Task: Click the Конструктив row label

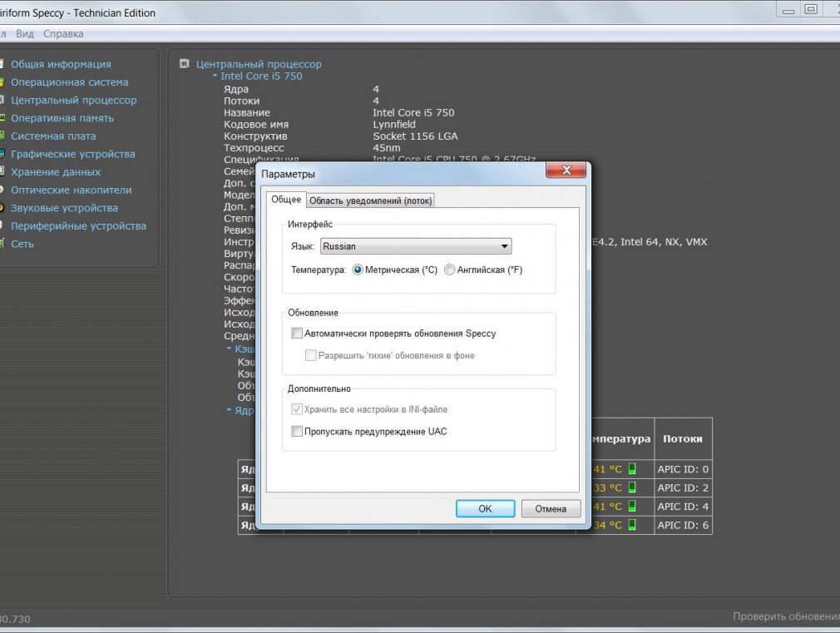Action: [255, 136]
